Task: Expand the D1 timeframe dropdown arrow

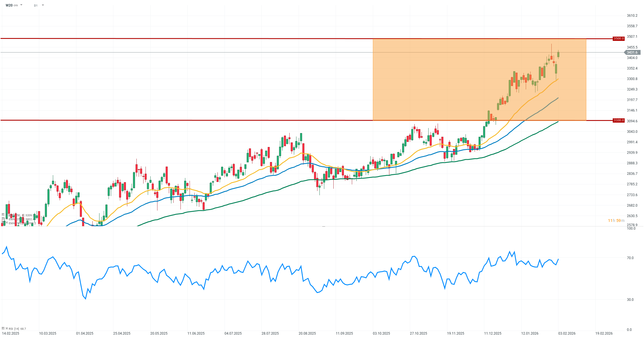Action: (x=43, y=5)
